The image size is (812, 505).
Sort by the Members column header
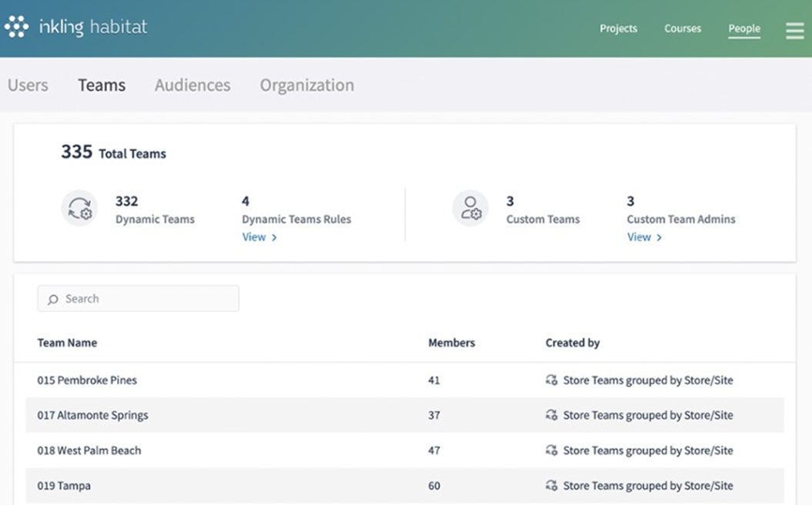click(x=451, y=343)
